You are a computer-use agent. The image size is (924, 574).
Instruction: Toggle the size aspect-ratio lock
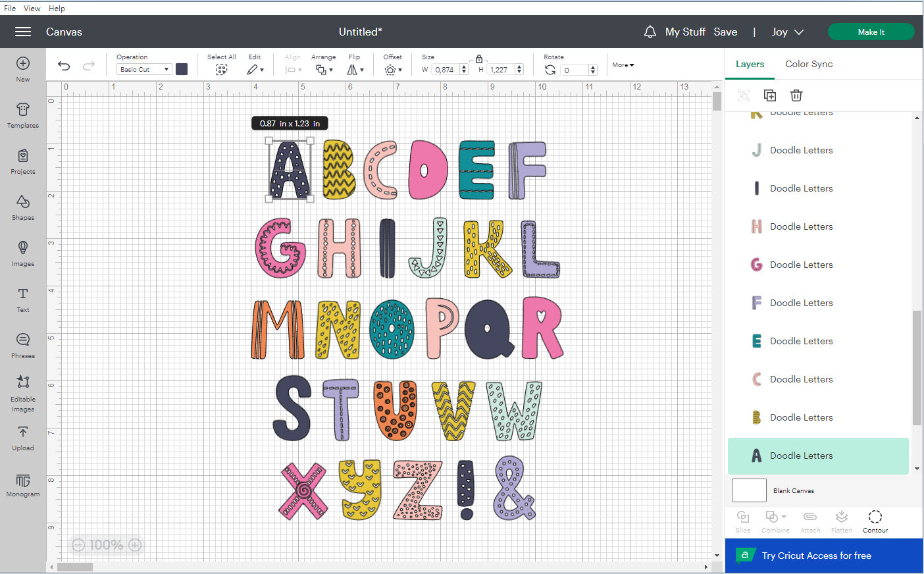[x=478, y=59]
